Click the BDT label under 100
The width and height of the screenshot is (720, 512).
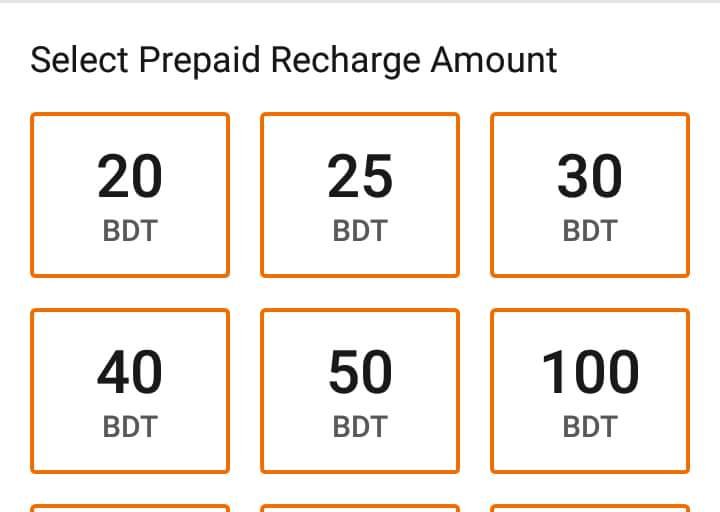click(x=590, y=428)
